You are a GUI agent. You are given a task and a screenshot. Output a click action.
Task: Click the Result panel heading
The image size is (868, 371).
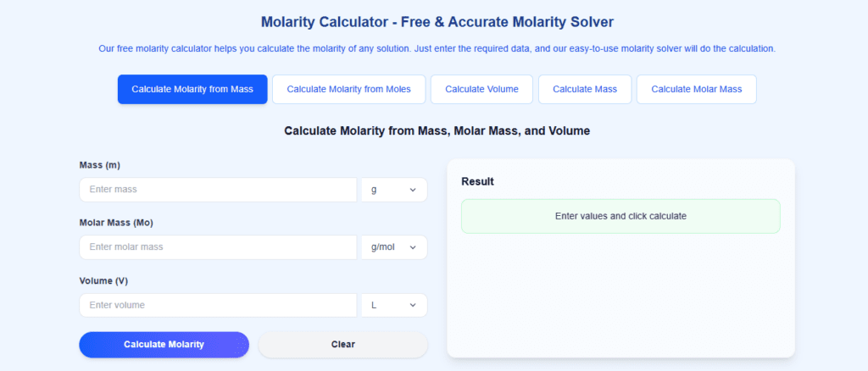click(477, 181)
